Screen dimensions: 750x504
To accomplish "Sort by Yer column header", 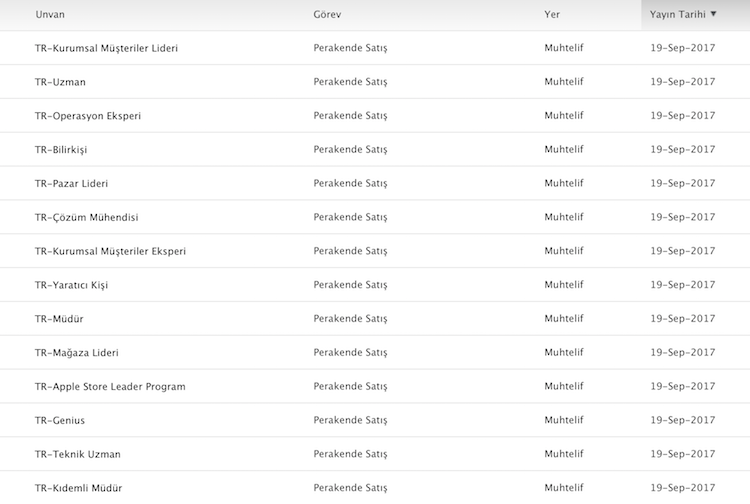I will pyautogui.click(x=551, y=15).
